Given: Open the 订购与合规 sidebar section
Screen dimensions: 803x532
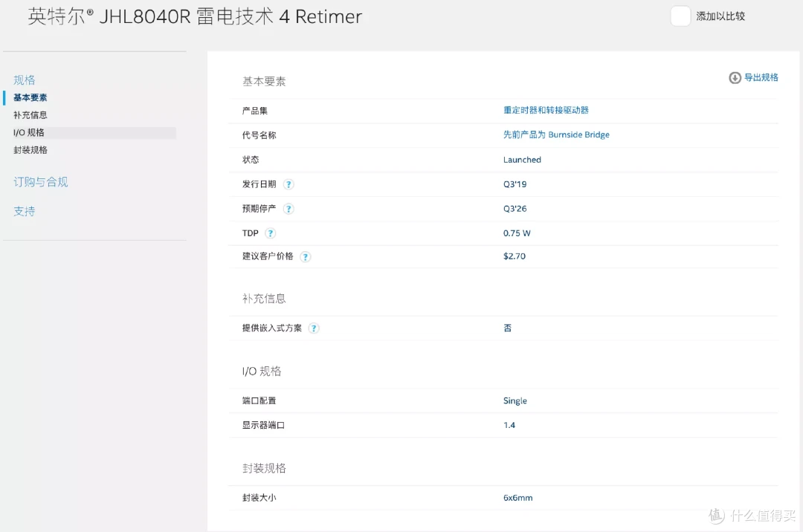Looking at the screenshot, I should [x=41, y=182].
